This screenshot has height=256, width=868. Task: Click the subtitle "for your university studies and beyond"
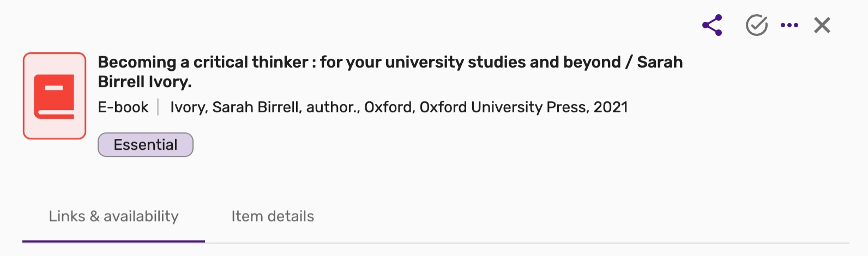(470, 62)
